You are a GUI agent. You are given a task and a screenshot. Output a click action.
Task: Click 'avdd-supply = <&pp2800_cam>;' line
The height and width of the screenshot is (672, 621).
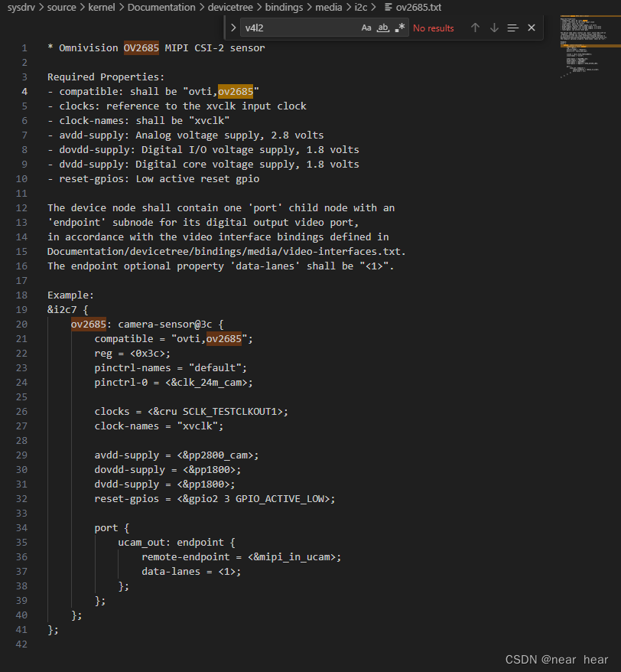pos(177,455)
